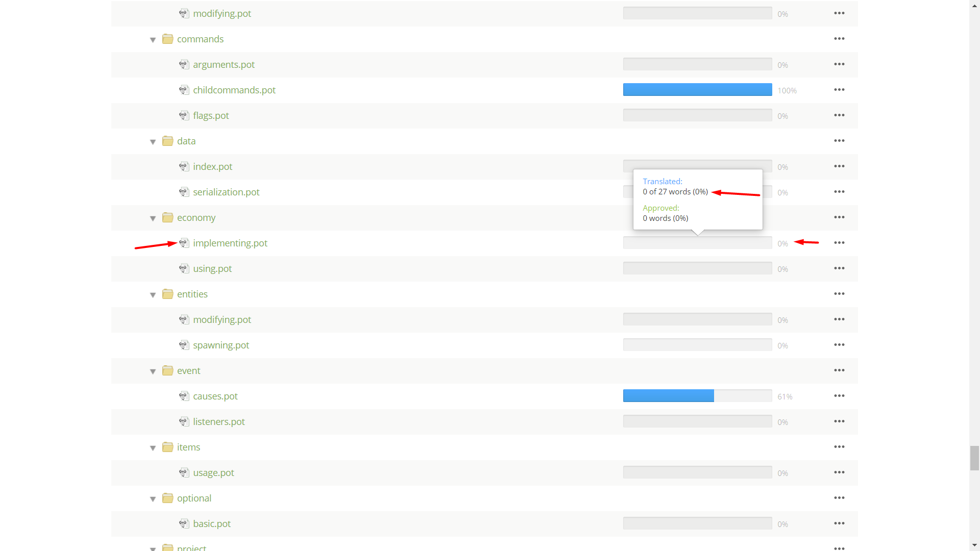
Task: Click the economy folder icon
Action: 167,217
